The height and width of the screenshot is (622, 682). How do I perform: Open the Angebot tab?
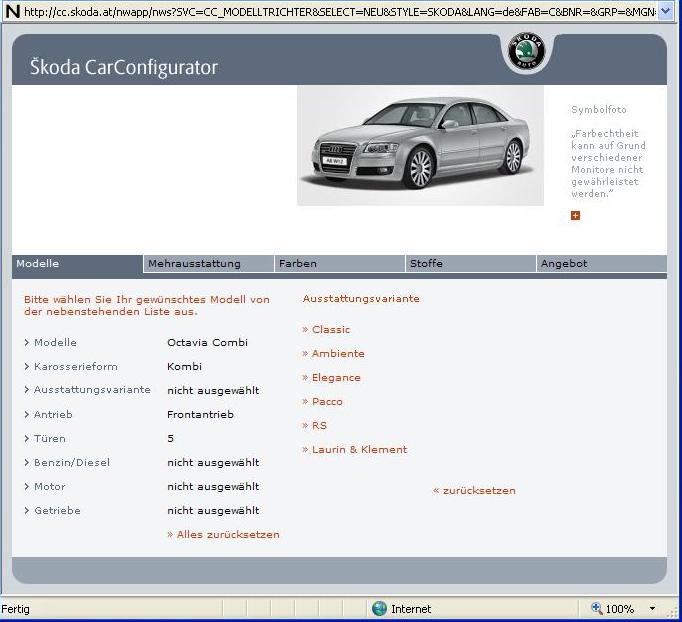coord(602,264)
